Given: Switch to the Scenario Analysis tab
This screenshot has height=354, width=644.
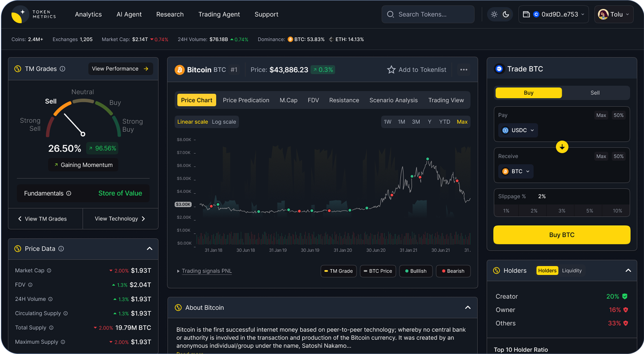Looking at the screenshot, I should click(x=393, y=100).
